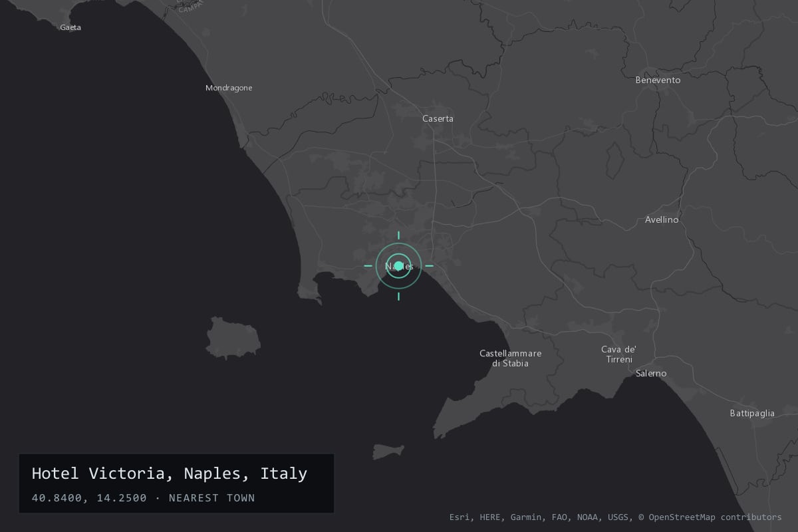Image resolution: width=798 pixels, height=532 pixels.
Task: Click the teal location marker on Naples
Action: click(399, 266)
